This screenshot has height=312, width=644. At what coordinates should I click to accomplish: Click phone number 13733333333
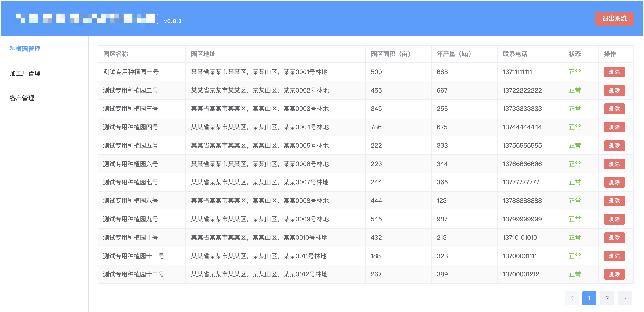point(522,109)
